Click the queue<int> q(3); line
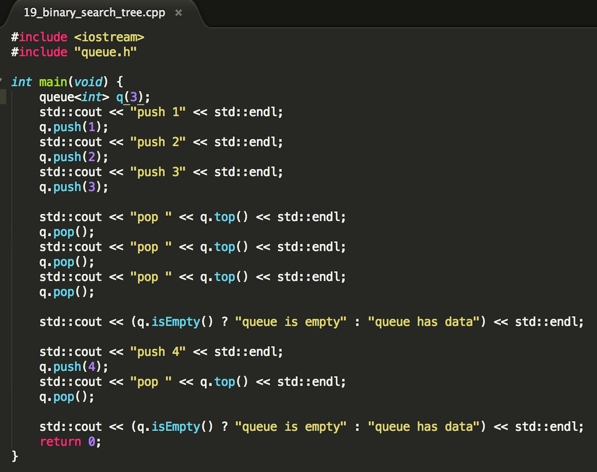The width and height of the screenshot is (597, 472). pyautogui.click(x=95, y=97)
